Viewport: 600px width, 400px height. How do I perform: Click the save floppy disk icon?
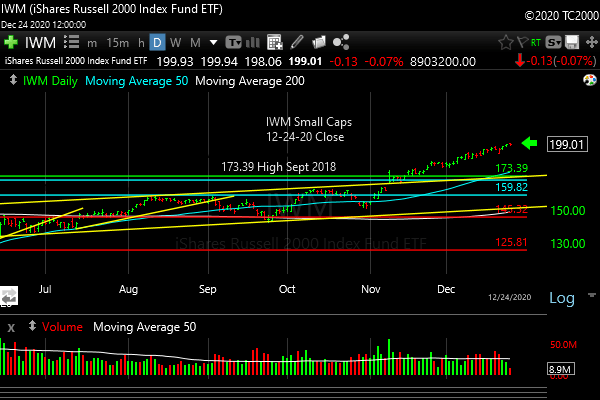pos(572,42)
